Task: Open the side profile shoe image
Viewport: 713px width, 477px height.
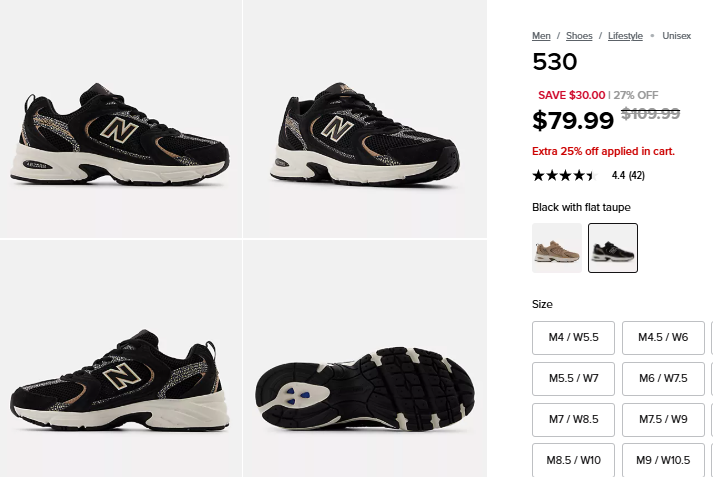Action: click(x=120, y=118)
